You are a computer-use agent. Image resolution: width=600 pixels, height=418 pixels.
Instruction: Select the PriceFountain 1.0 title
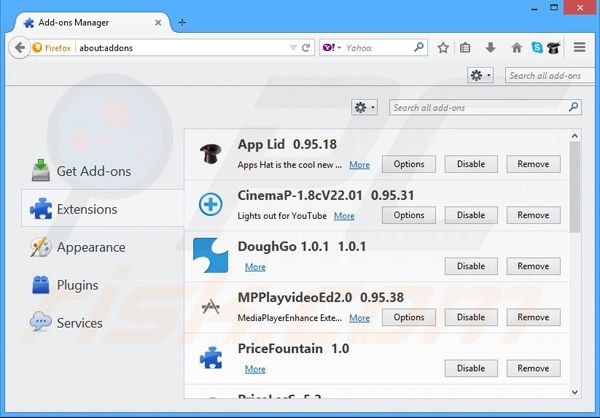293,348
